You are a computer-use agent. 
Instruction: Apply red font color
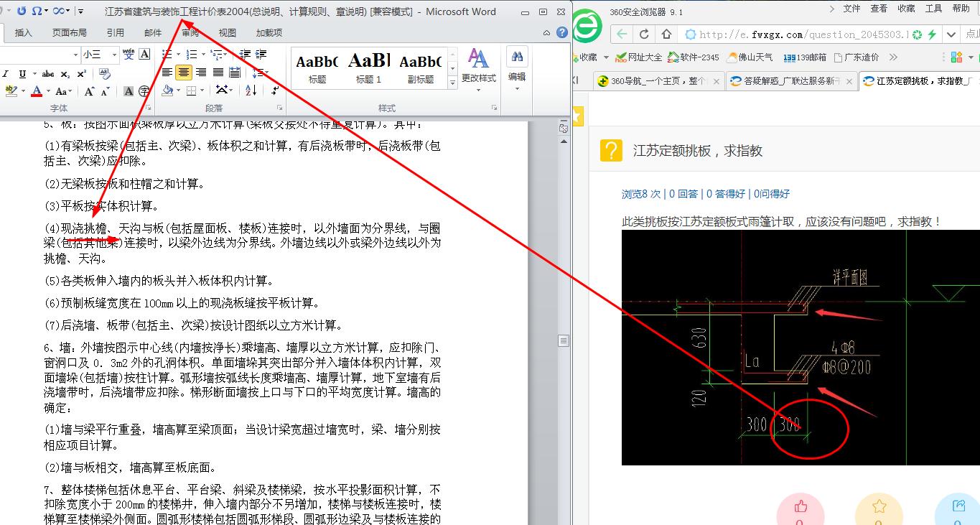[37, 90]
